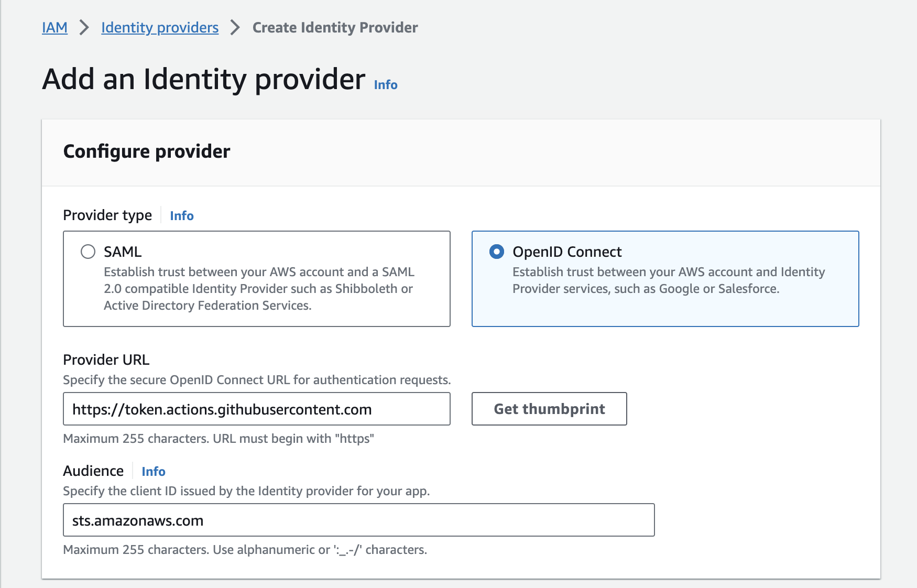Image resolution: width=917 pixels, height=588 pixels.
Task: Open Info link next to Provider type
Action: (182, 215)
